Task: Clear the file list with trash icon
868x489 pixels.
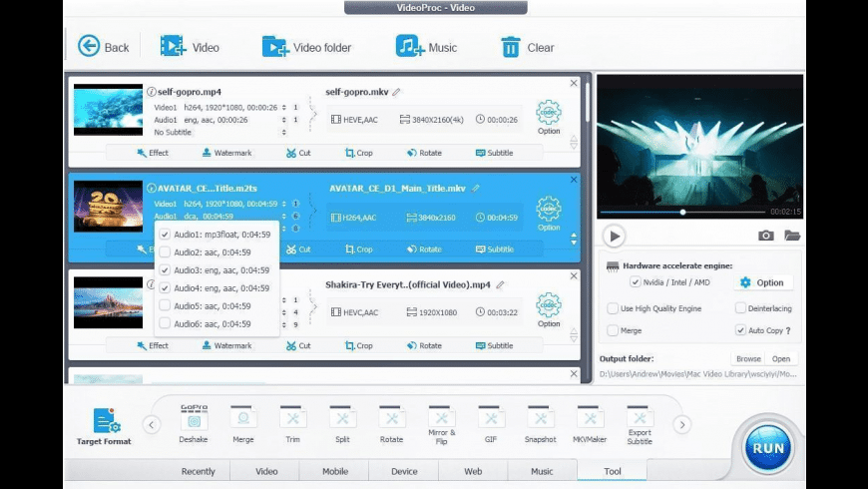Action: [528, 47]
